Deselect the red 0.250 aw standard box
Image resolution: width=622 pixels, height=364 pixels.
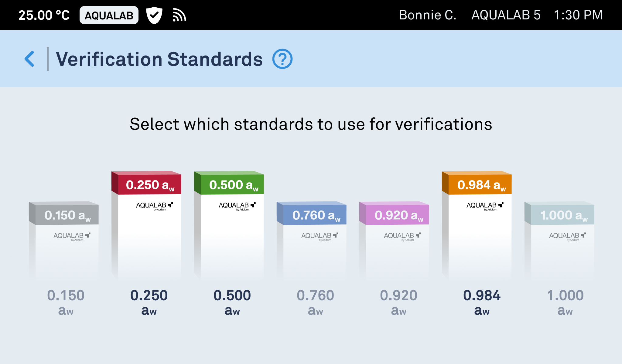click(146, 225)
